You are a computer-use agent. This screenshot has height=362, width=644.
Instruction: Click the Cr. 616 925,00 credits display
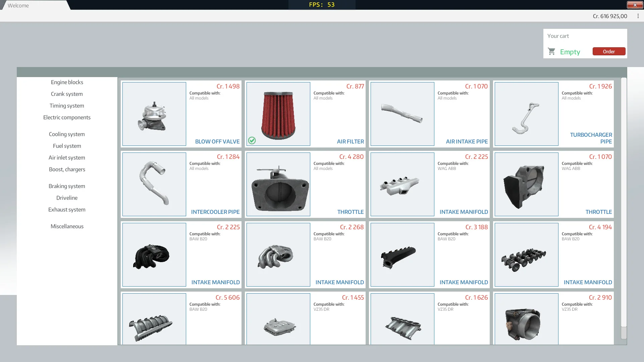[x=610, y=16]
